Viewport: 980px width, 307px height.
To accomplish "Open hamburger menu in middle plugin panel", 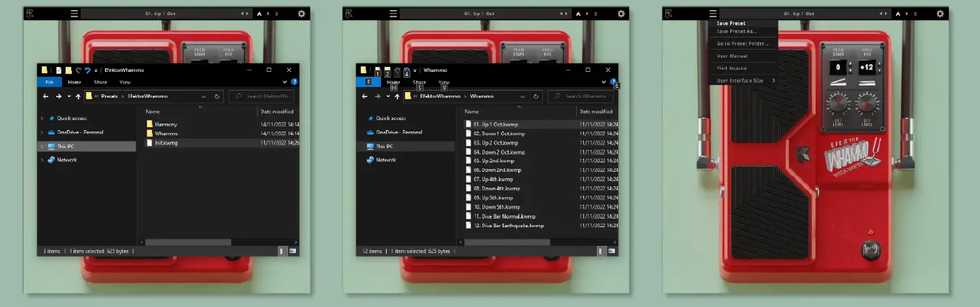I will tap(393, 13).
